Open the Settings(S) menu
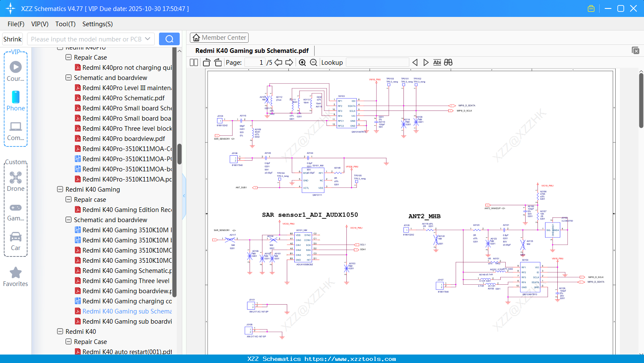The width and height of the screenshot is (644, 363). click(x=97, y=24)
